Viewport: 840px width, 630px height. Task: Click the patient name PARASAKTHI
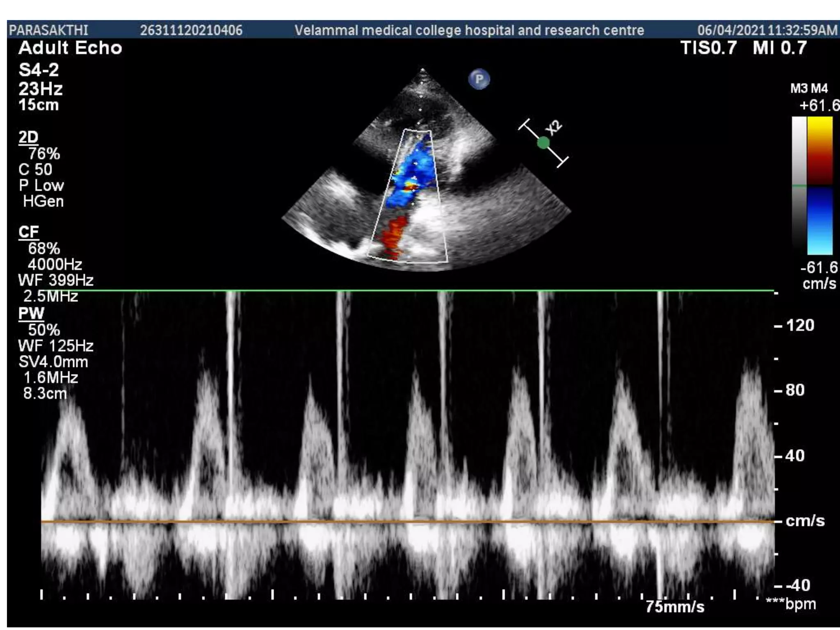(x=48, y=30)
